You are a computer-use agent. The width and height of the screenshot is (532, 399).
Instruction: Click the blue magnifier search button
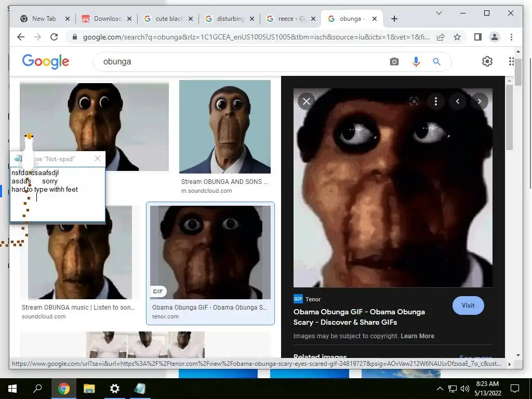[436, 62]
